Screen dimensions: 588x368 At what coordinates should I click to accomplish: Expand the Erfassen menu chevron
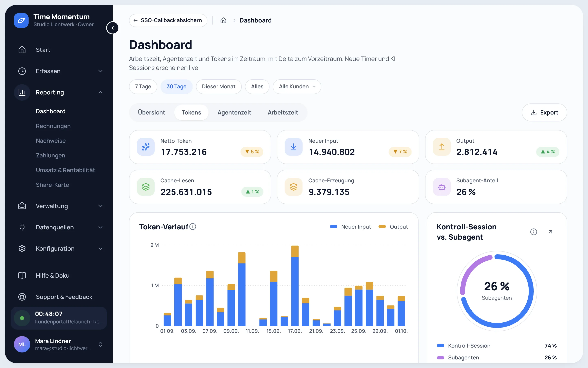pyautogui.click(x=100, y=71)
